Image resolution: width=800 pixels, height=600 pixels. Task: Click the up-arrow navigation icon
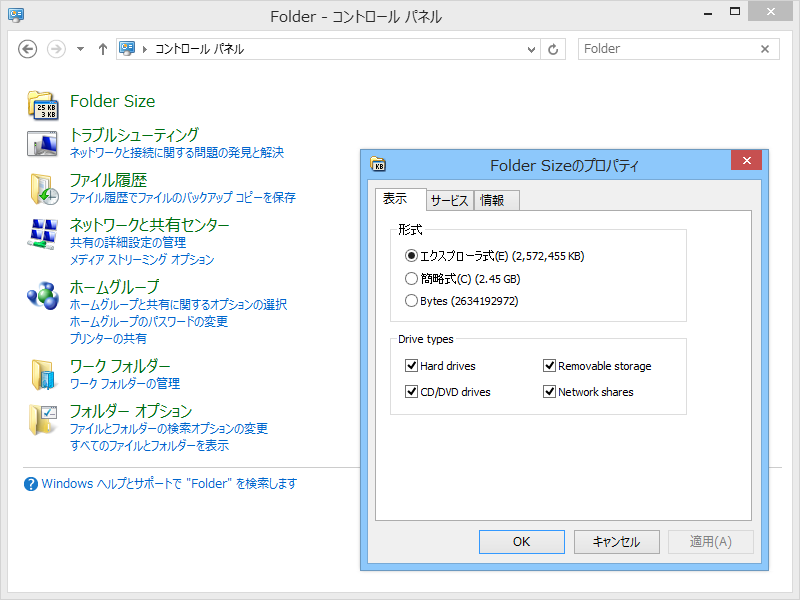pos(103,48)
